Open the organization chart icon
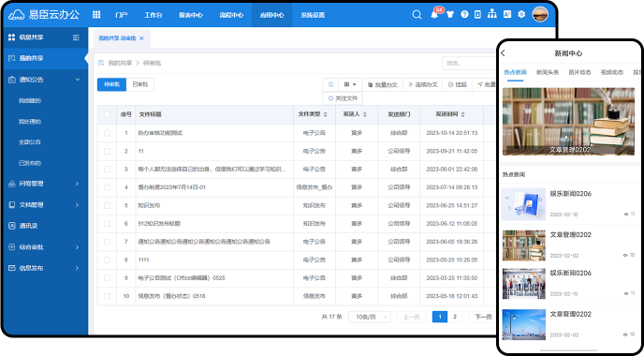The image size is (644, 356). tap(491, 15)
